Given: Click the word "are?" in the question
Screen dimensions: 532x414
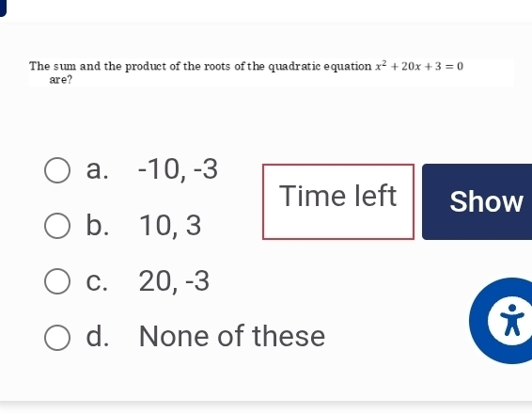Looking at the screenshot, I should (x=61, y=80).
